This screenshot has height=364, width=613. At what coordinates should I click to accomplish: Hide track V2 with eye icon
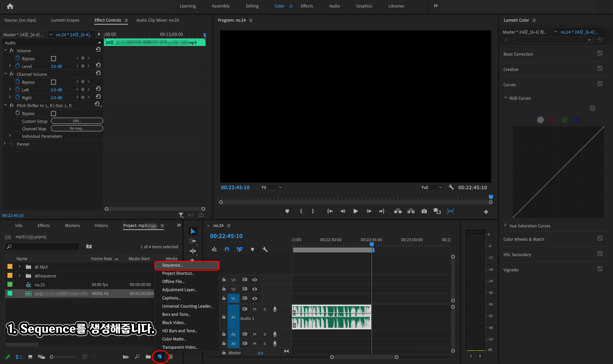(x=255, y=289)
